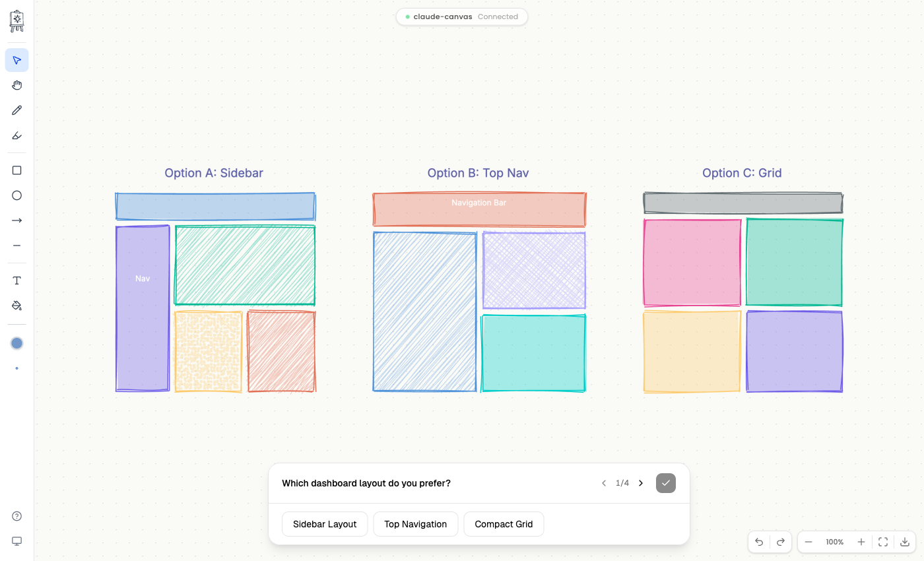Open the text tool
Viewport: 924px width, 561px height.
pyautogui.click(x=16, y=280)
